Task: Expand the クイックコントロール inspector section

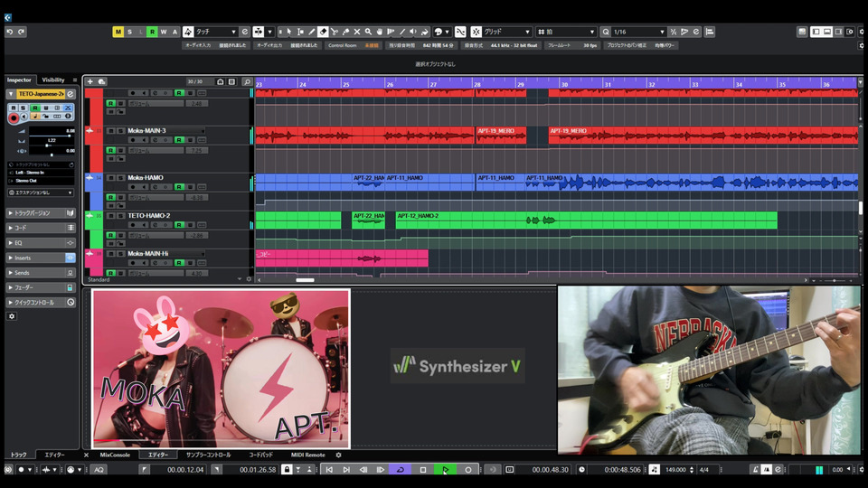Action: (41, 303)
